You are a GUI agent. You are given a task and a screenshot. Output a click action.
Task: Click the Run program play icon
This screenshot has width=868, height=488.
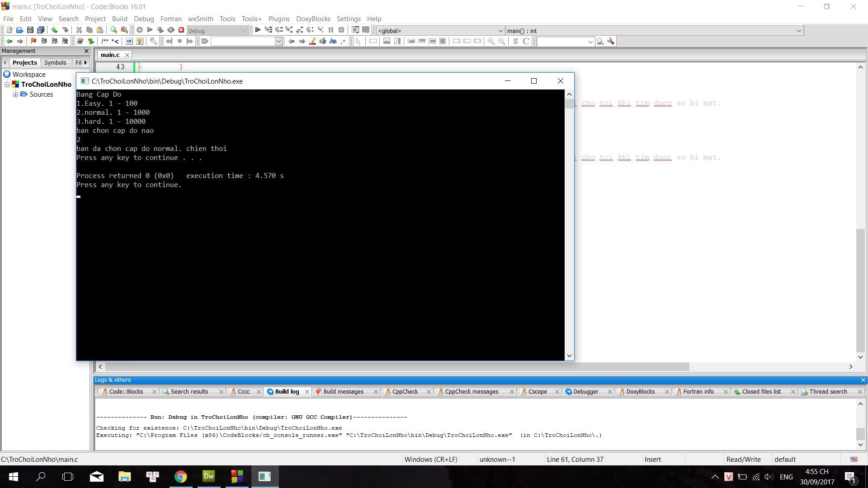click(150, 30)
